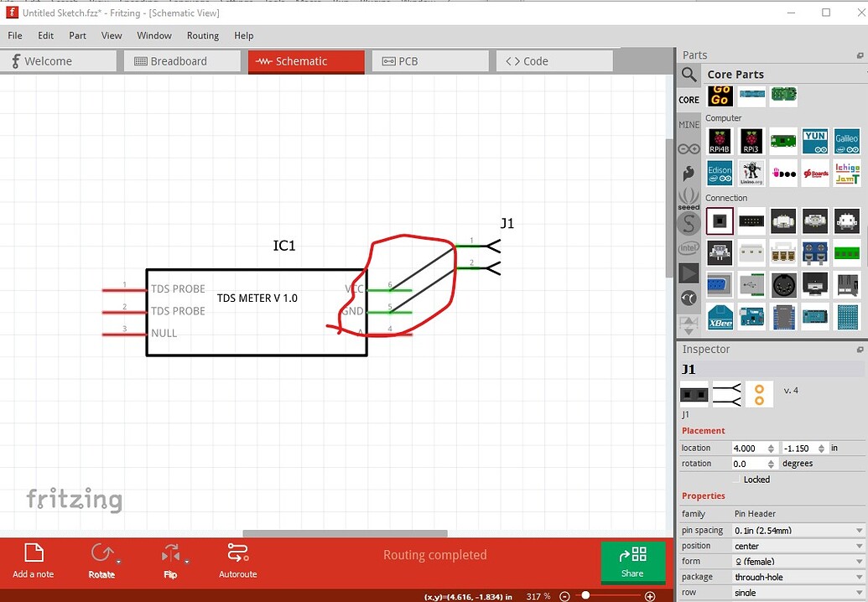Click the zoom out minus icon
Image resolution: width=868 pixels, height=602 pixels.
564,596
